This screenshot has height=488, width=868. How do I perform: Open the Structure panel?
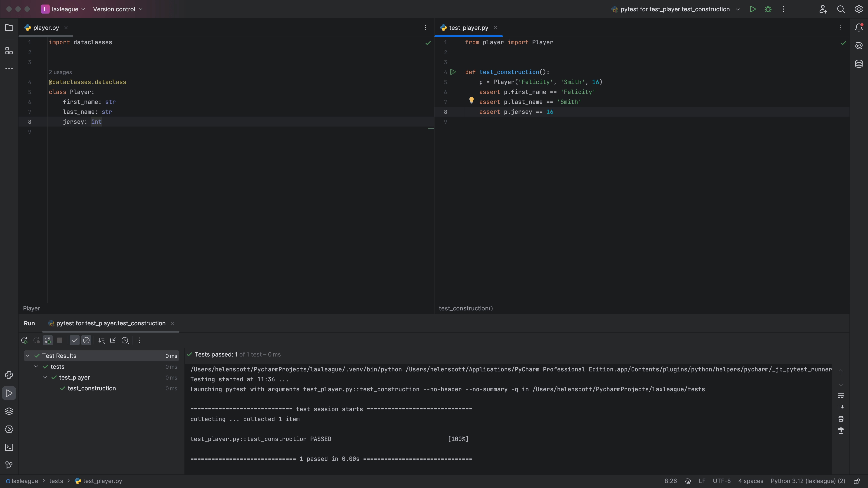(x=9, y=51)
